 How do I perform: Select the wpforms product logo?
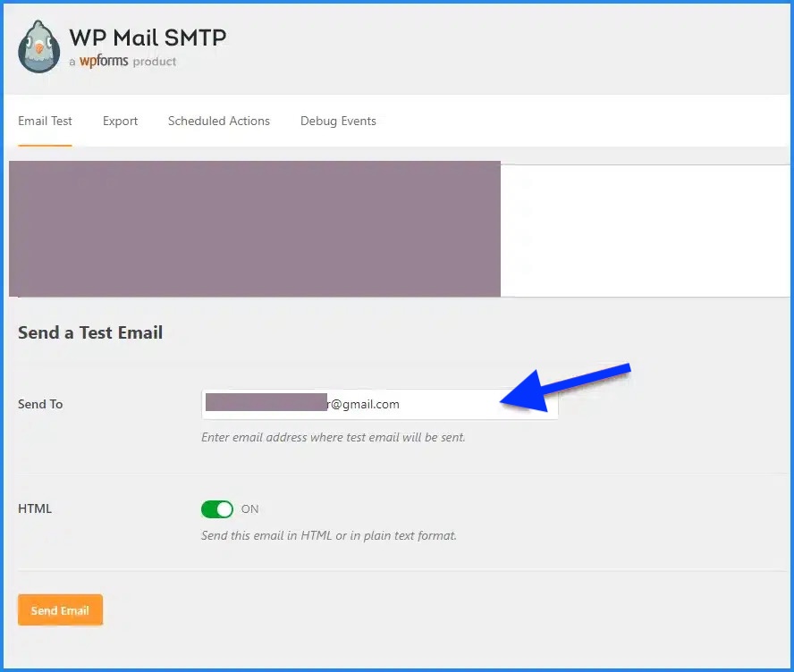103,62
